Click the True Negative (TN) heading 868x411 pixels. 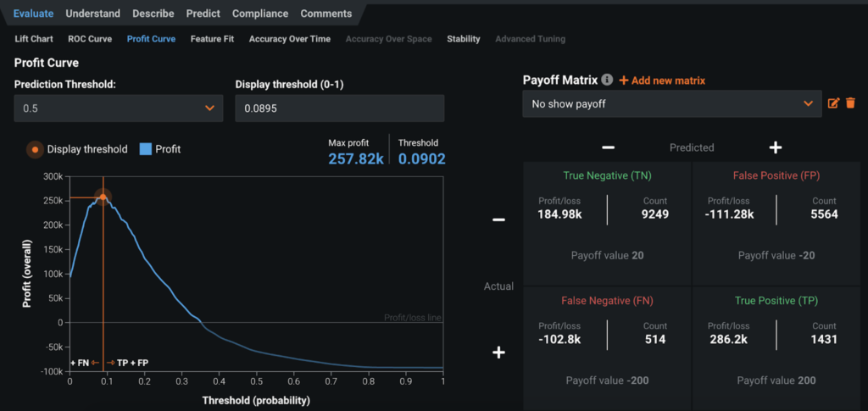point(607,176)
